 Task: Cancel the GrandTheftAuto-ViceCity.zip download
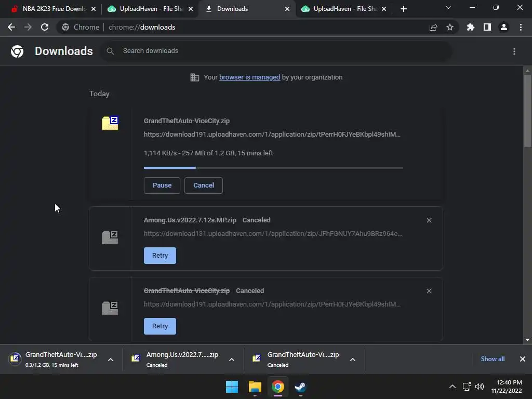click(204, 185)
